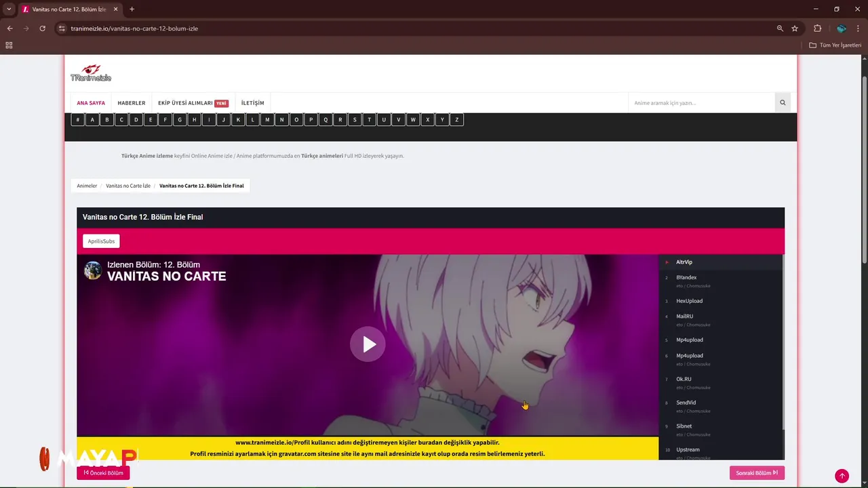This screenshot has width=868, height=488.
Task: Open the ANA SAYFA menu item
Action: [x=91, y=103]
